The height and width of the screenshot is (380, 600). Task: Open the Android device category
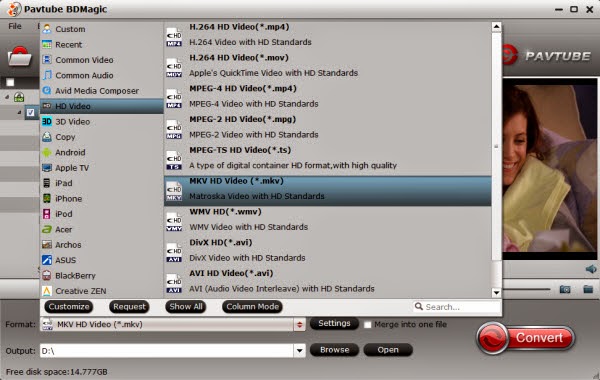101,152
